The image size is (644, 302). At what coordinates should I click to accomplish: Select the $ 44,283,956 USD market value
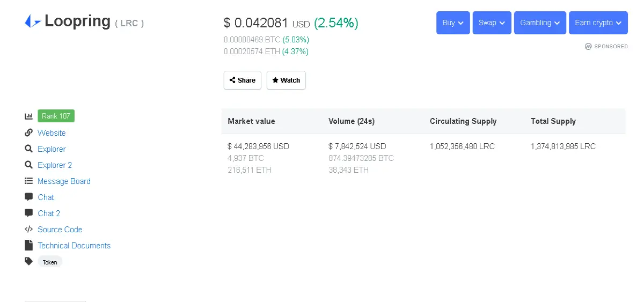[259, 146]
